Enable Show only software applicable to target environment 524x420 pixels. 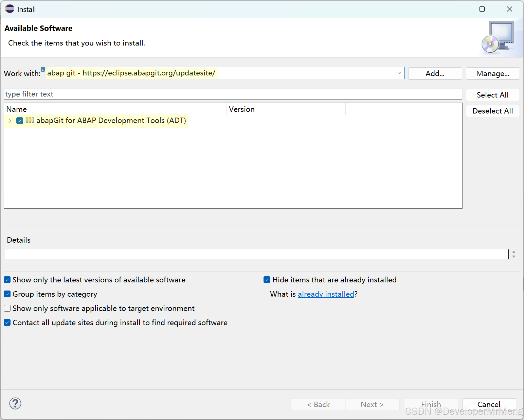click(x=7, y=309)
